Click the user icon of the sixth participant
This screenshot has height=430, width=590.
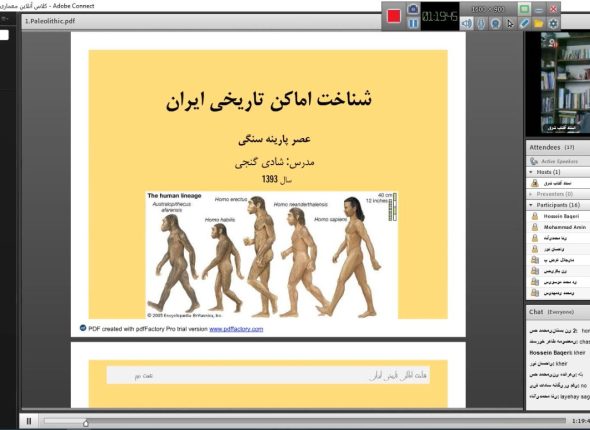coord(535,271)
